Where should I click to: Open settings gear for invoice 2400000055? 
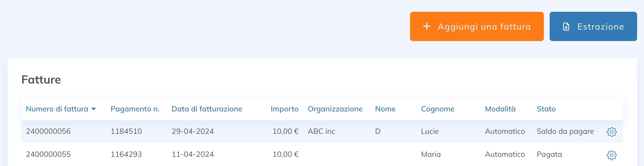coord(612,155)
